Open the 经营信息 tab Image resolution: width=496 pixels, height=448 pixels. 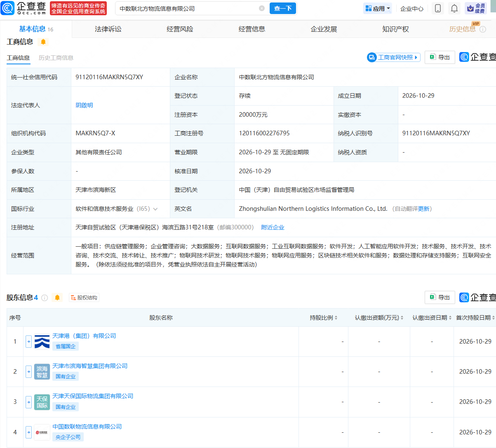[x=252, y=29]
